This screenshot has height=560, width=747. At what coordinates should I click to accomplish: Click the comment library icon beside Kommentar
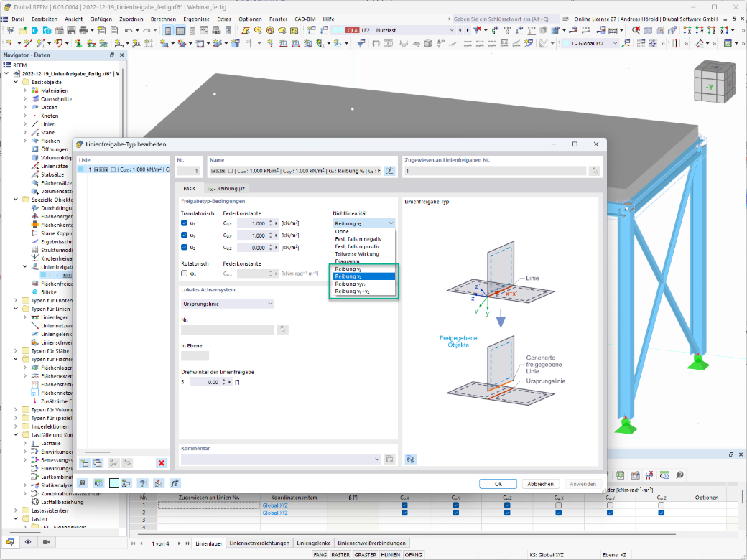click(x=390, y=459)
